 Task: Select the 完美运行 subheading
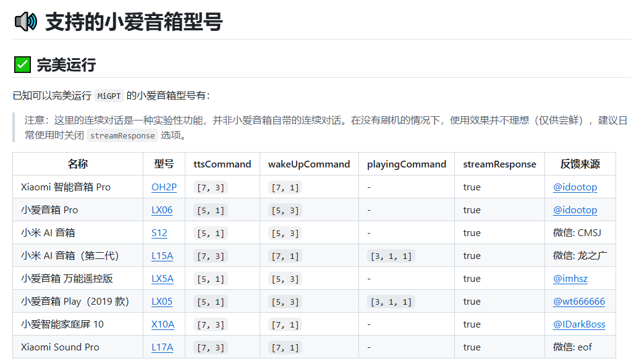pyautogui.click(x=66, y=65)
